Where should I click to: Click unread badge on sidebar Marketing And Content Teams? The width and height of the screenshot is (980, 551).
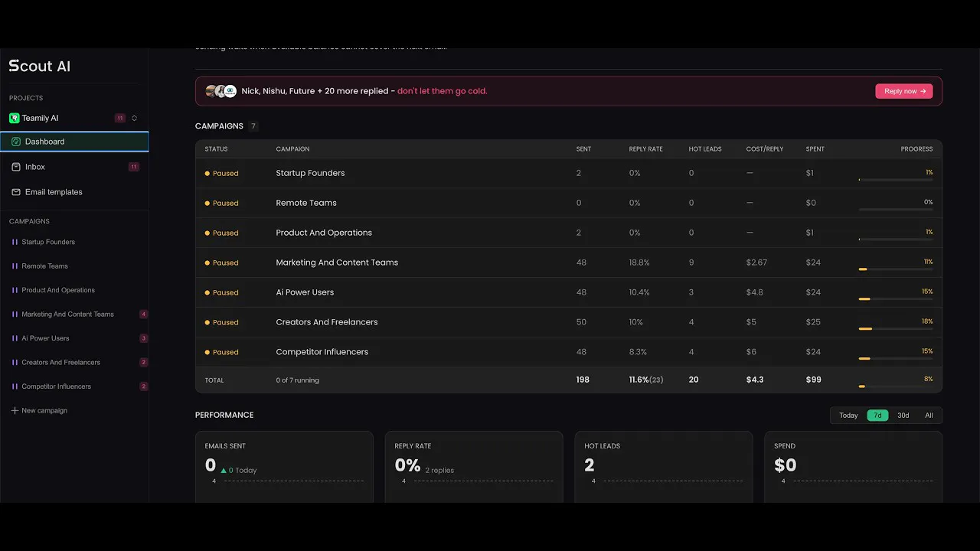(144, 315)
